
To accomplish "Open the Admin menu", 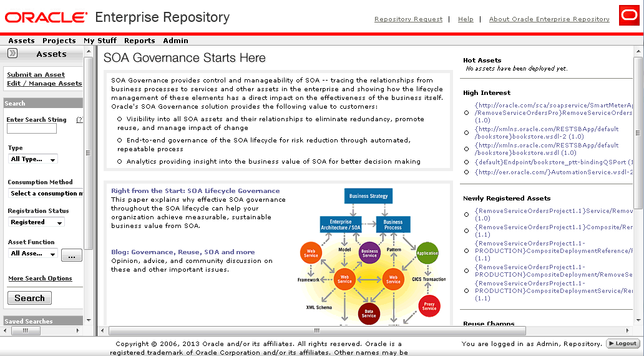I will [175, 41].
